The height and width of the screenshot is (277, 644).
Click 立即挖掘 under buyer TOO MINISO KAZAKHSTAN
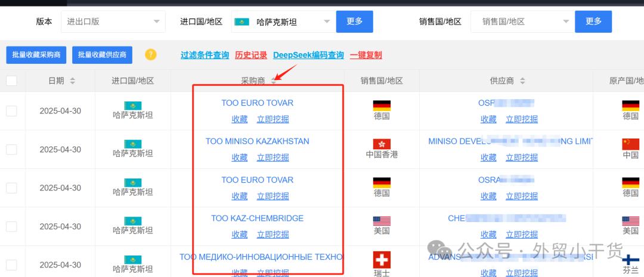coord(273,158)
